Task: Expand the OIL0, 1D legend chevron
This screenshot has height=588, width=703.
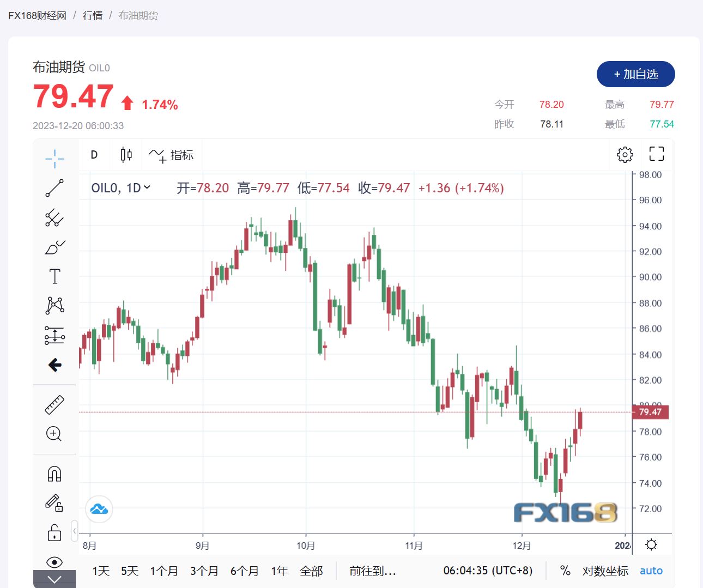Action: tap(147, 188)
